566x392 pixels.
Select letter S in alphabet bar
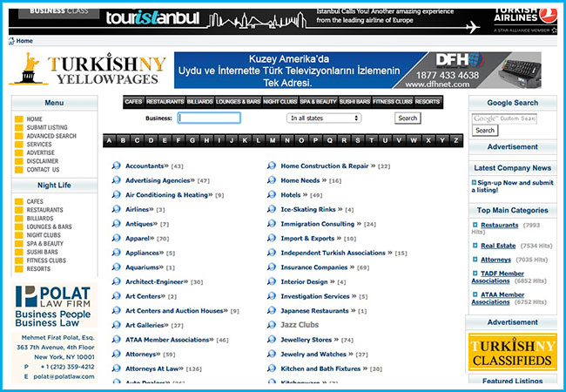coord(358,140)
